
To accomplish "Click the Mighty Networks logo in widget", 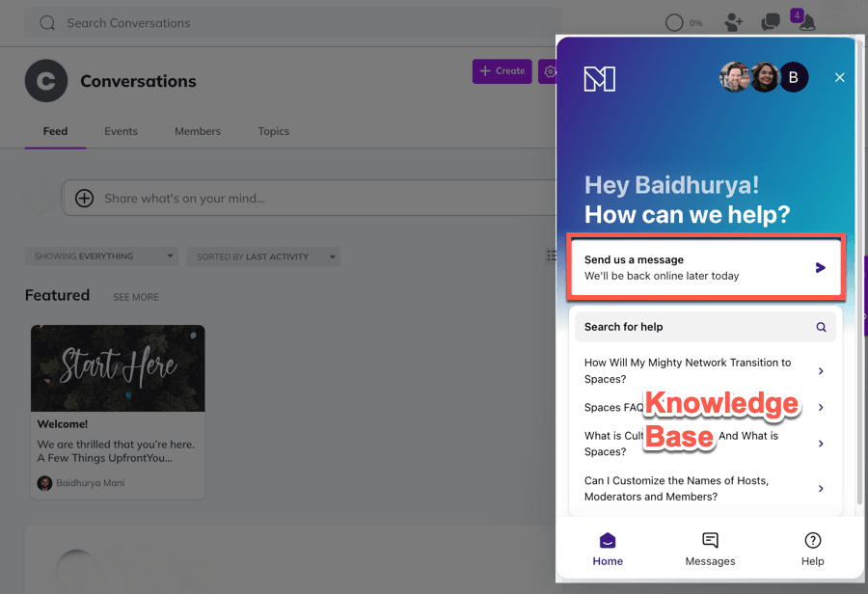I will click(600, 79).
